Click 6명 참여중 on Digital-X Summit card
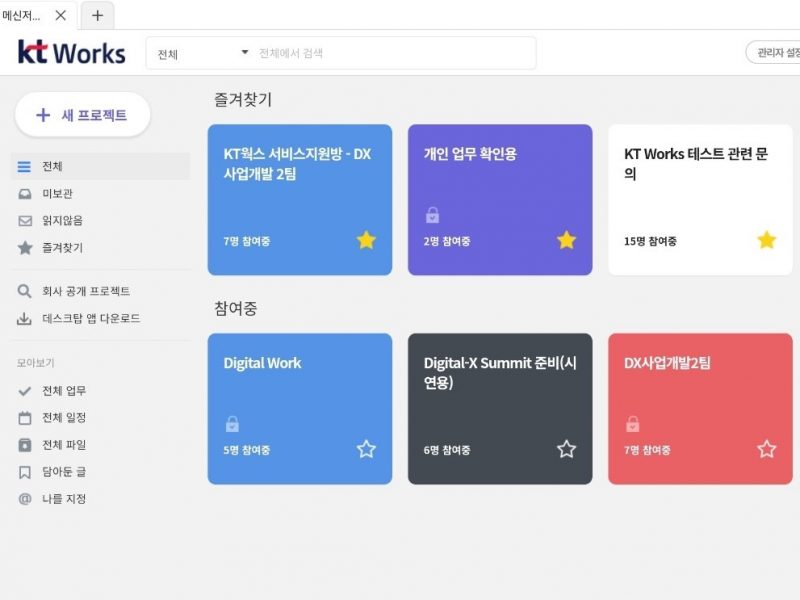The width and height of the screenshot is (800, 600). pyautogui.click(x=446, y=451)
